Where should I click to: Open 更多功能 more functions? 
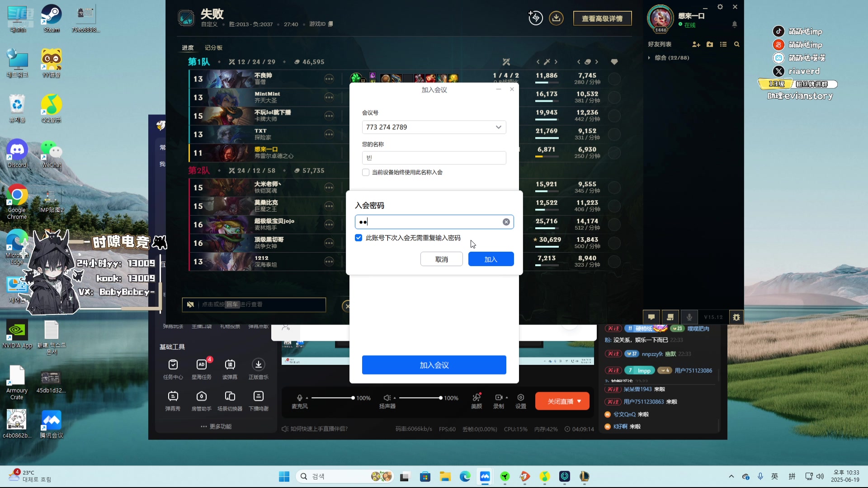coord(216,426)
